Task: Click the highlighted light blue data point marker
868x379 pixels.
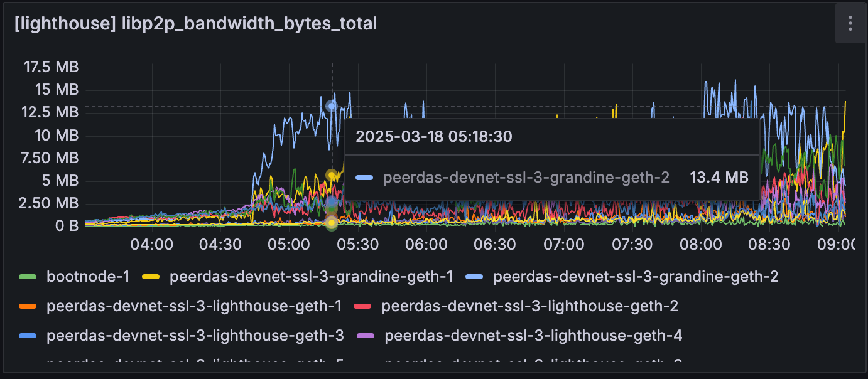Action: click(x=332, y=105)
